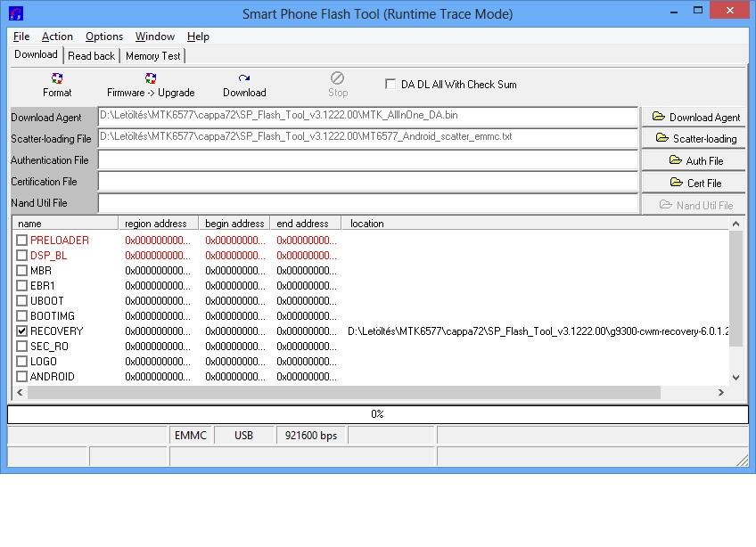This screenshot has width=756, height=547.
Task: Click the end address column header
Action: point(305,224)
